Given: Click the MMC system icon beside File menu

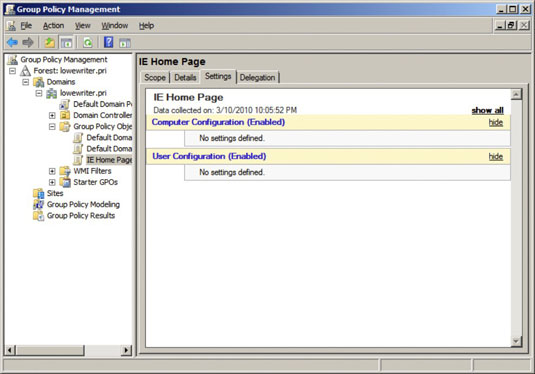Looking at the screenshot, I should pos(11,26).
